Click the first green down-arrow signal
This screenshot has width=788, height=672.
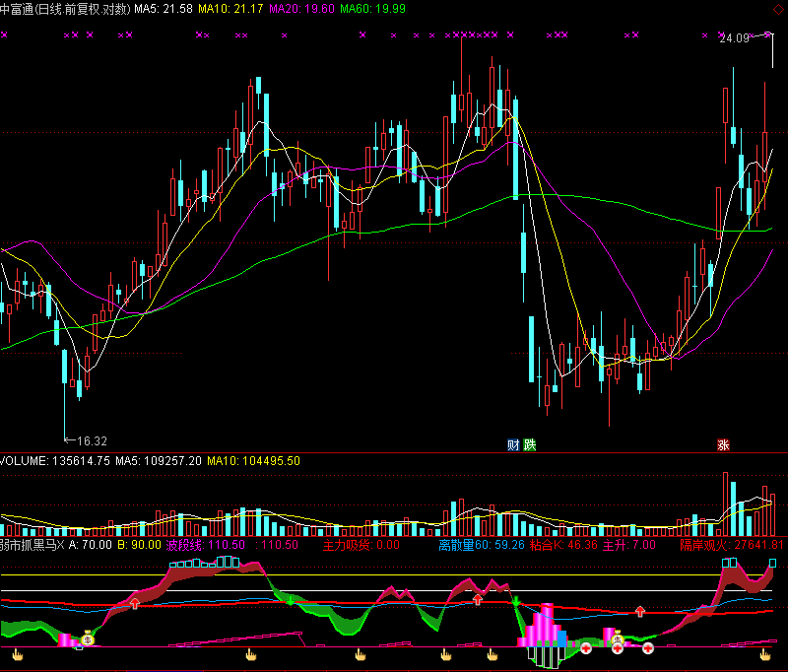tap(290, 600)
